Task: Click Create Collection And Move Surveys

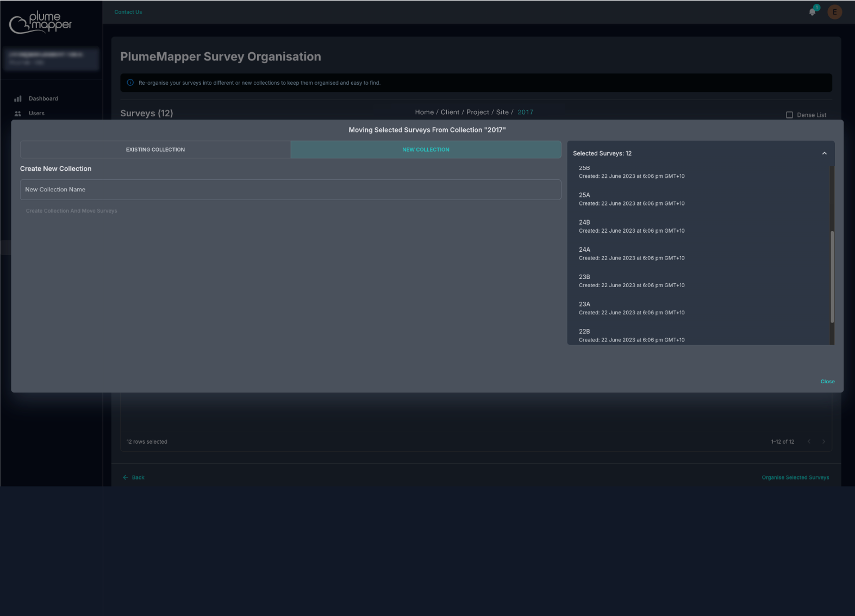Action: [x=71, y=211]
